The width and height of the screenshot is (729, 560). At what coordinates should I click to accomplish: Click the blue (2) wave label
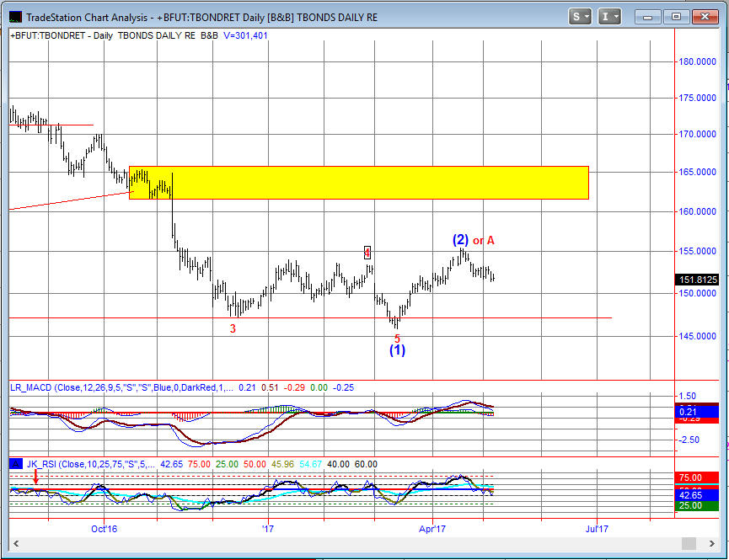click(461, 240)
